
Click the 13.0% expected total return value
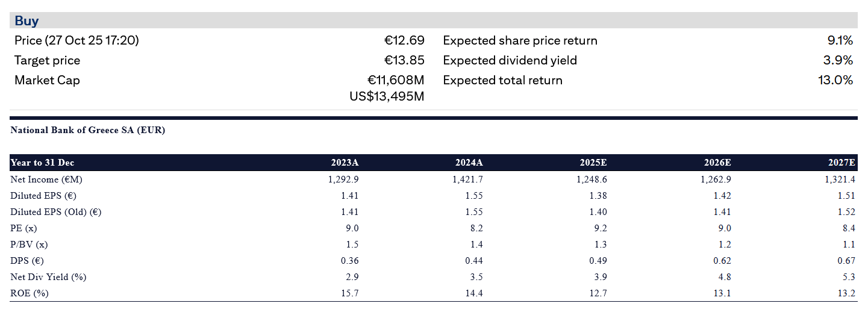835,81
